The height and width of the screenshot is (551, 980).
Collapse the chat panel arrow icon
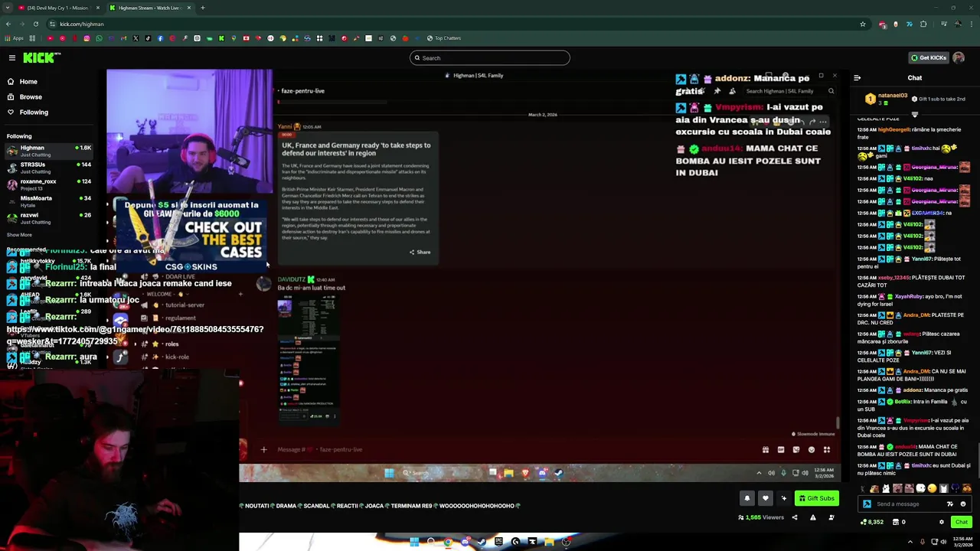pyautogui.click(x=857, y=77)
